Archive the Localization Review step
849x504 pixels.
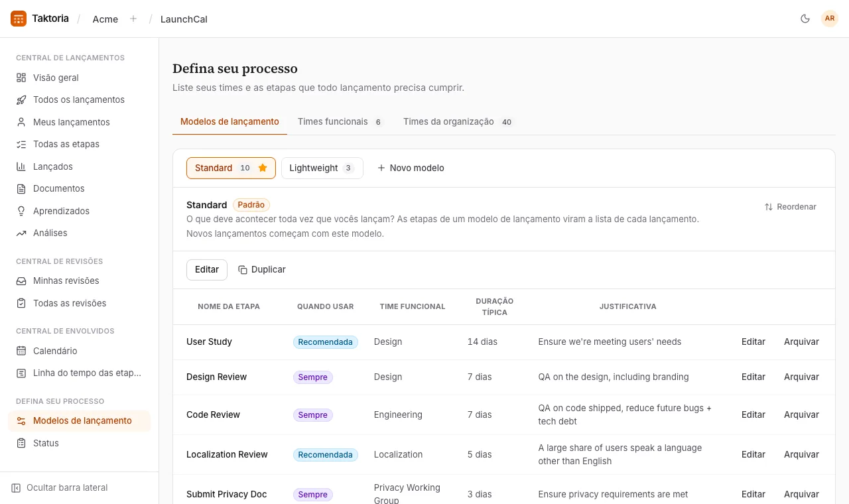click(801, 454)
